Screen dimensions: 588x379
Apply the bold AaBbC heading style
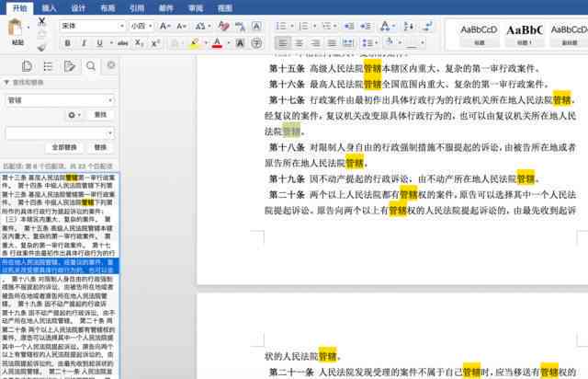point(525,35)
